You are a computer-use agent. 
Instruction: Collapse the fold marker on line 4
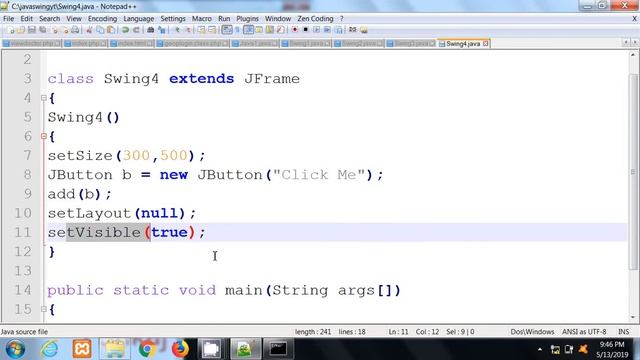tap(44, 98)
